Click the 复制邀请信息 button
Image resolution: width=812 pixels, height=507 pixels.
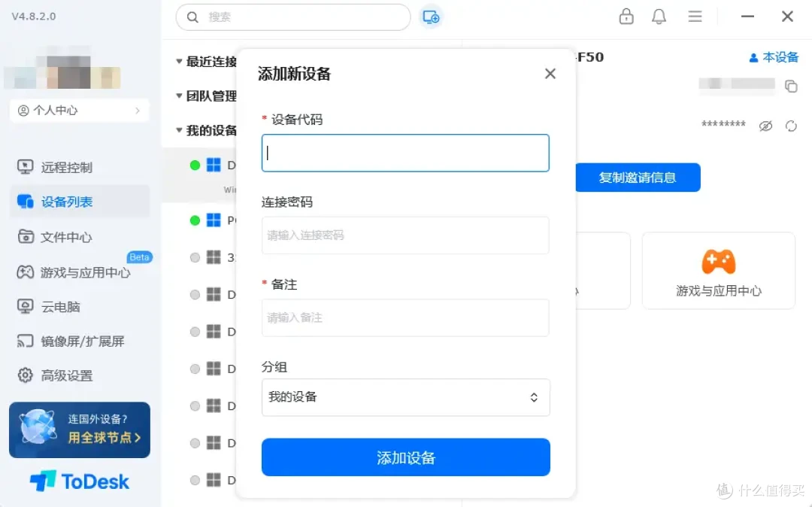tap(638, 178)
